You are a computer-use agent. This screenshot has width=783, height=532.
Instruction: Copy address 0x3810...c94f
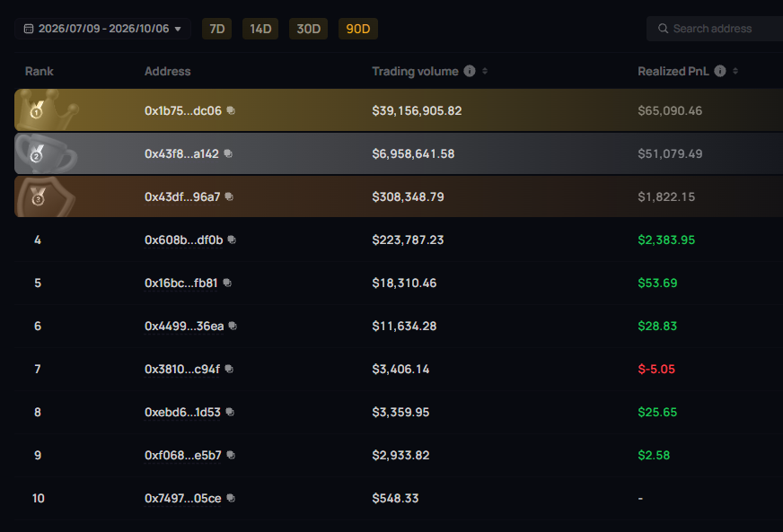(229, 369)
